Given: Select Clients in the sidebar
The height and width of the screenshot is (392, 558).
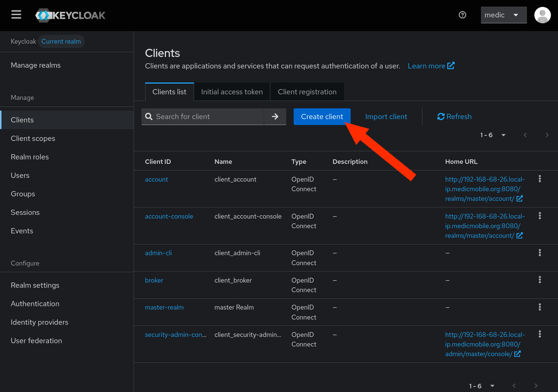Looking at the screenshot, I should 67,120.
